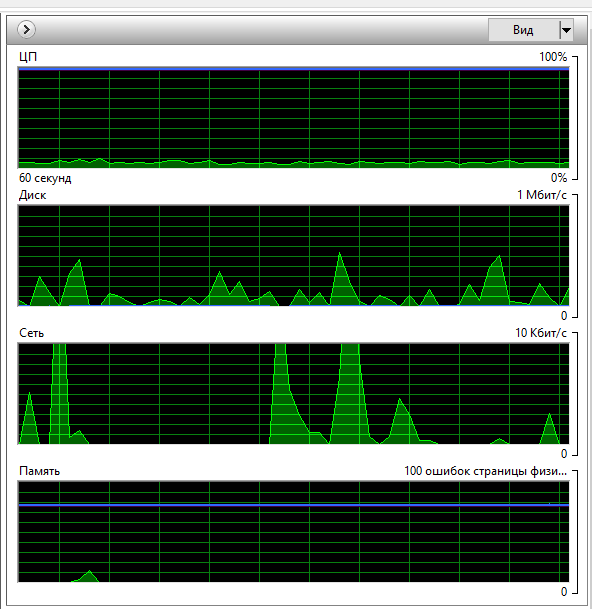Click the blue frequency line atop ЦП graph

(294, 70)
